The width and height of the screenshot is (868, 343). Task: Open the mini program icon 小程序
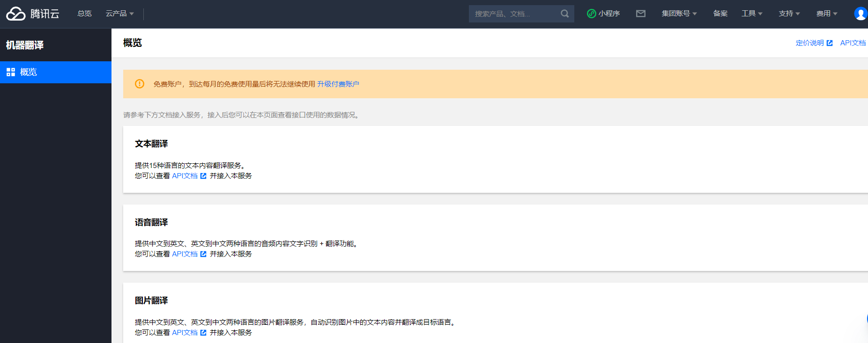[603, 14]
